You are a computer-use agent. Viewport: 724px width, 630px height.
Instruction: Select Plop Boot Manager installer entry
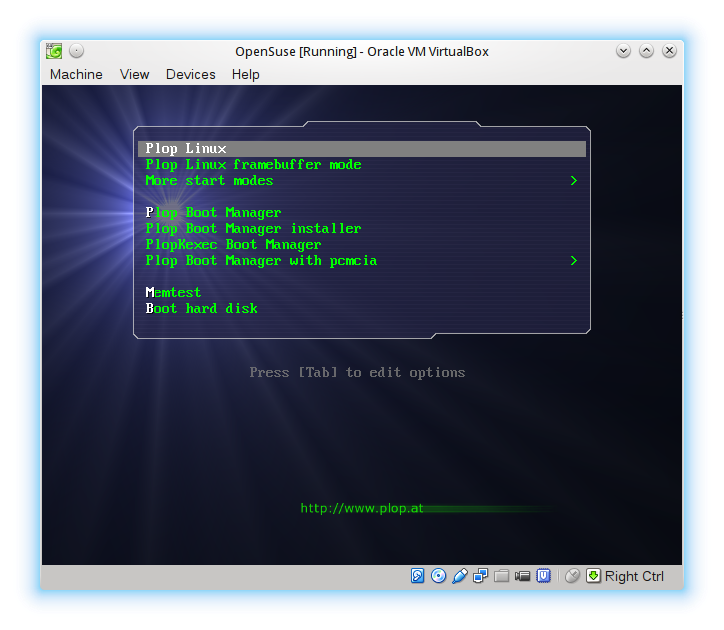[x=362, y=229]
